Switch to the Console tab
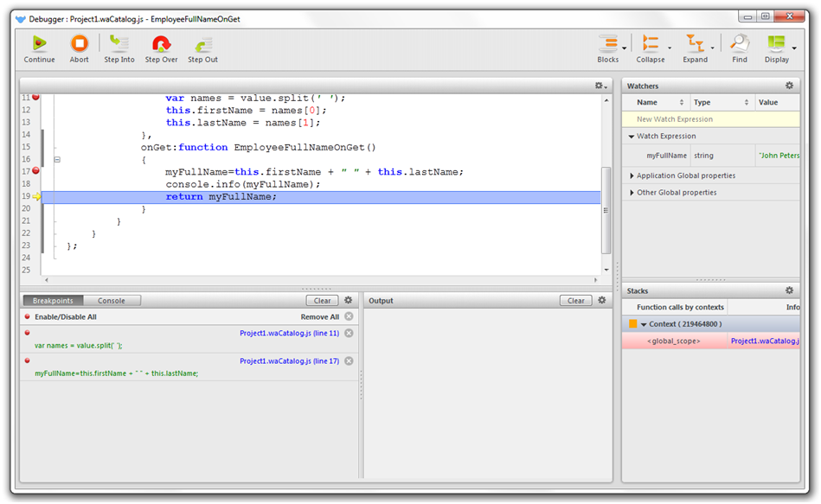 [x=112, y=301]
